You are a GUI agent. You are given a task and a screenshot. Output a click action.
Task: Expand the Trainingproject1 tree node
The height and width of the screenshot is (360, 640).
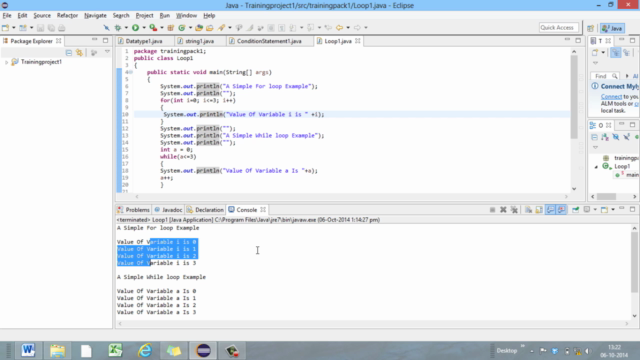pyautogui.click(x=6, y=62)
